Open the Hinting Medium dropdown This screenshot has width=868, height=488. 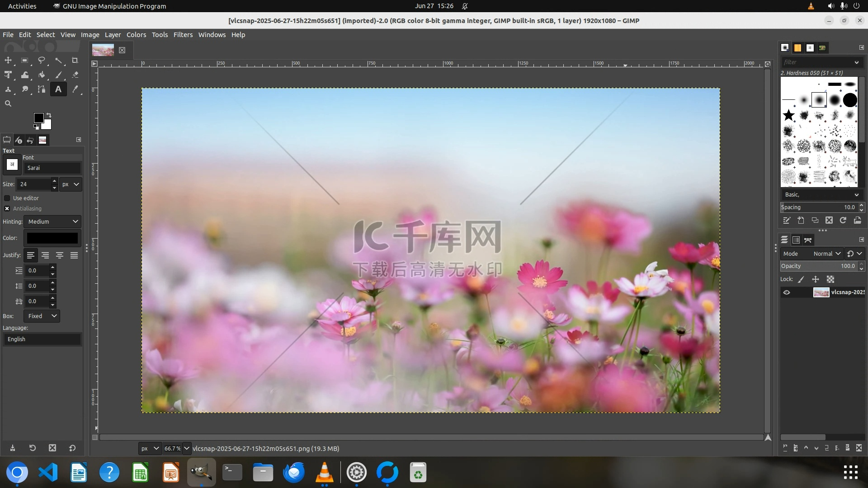(52, 221)
